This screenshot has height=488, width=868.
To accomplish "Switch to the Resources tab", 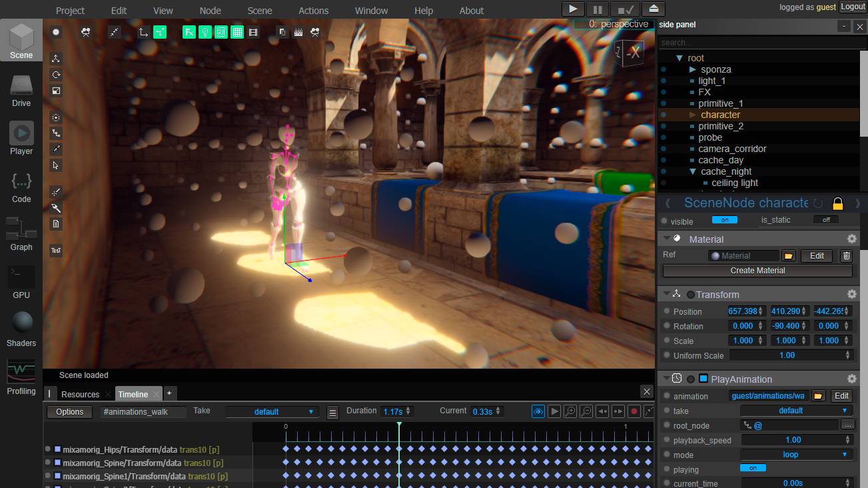I will [80, 394].
